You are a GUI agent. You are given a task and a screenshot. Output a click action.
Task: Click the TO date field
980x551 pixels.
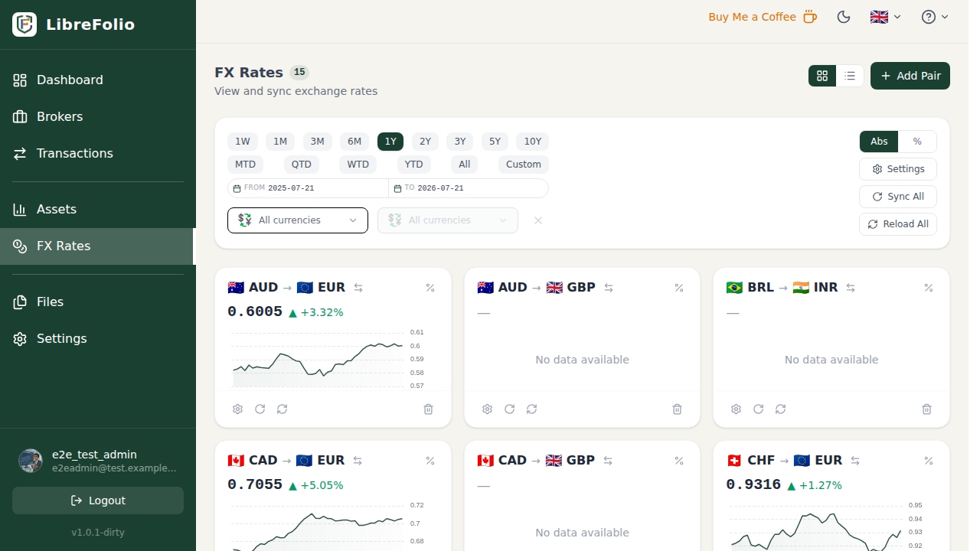pos(469,188)
